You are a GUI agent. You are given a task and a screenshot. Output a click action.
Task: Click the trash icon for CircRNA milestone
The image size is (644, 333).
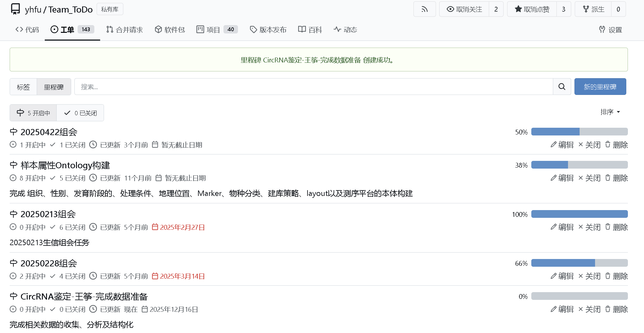[x=608, y=309]
